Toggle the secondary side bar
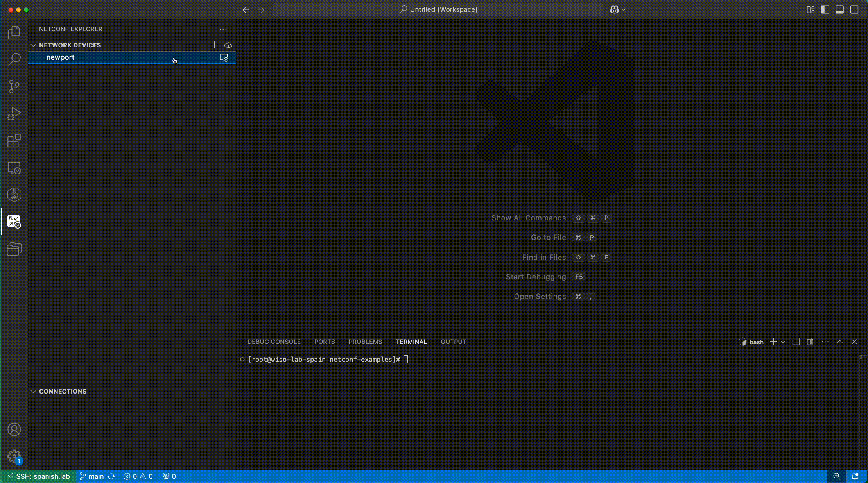Viewport: 868px width, 483px height. (854, 10)
